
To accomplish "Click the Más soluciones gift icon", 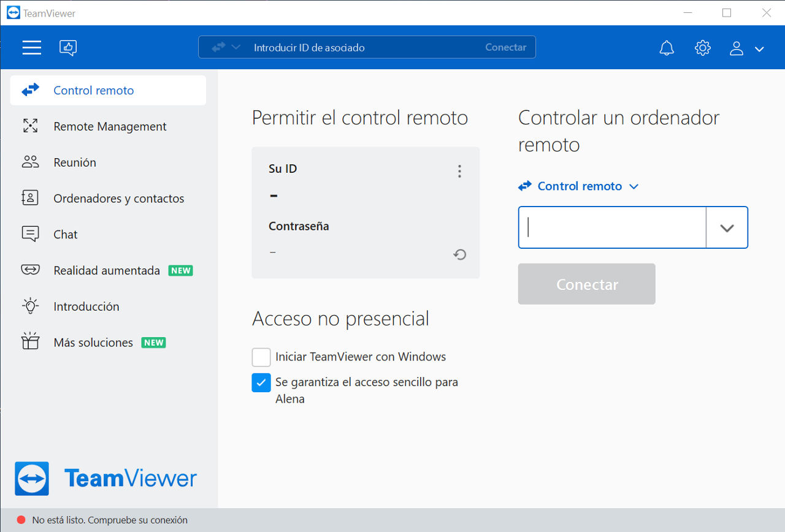I will (x=30, y=341).
